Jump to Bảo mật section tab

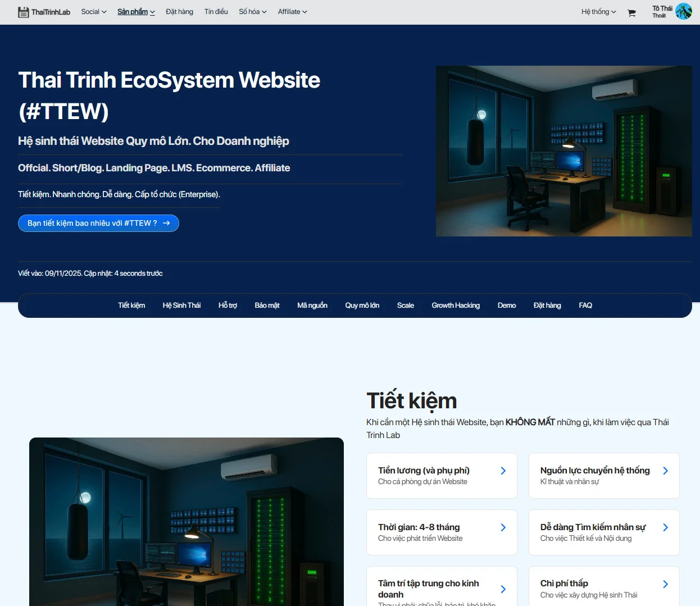click(267, 306)
